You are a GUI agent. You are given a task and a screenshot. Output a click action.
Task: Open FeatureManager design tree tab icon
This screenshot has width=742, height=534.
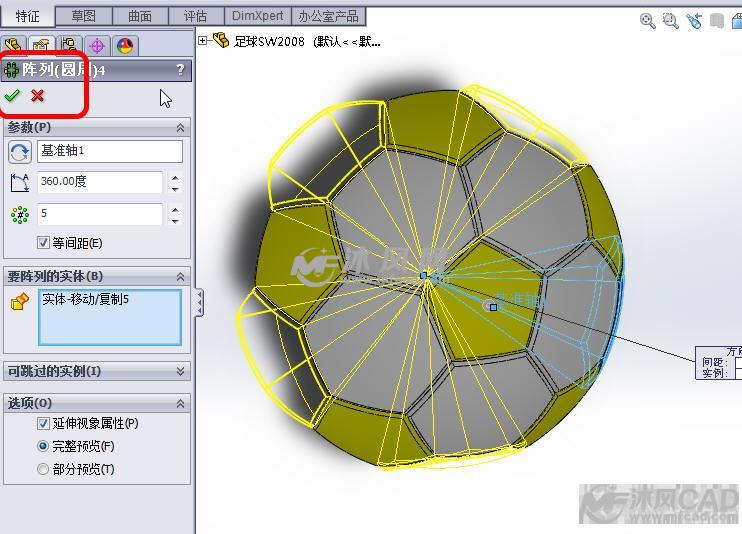[x=13, y=45]
